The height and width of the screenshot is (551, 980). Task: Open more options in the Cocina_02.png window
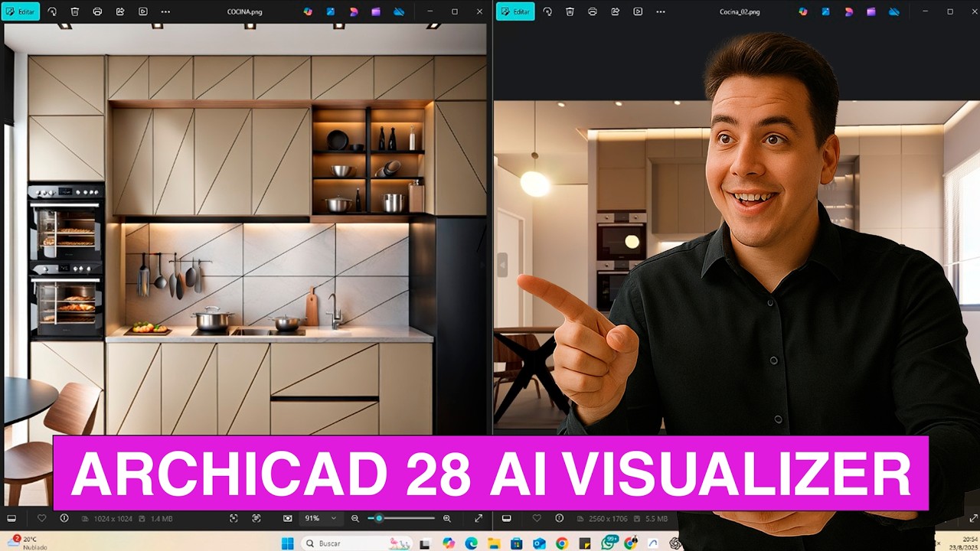661,11
